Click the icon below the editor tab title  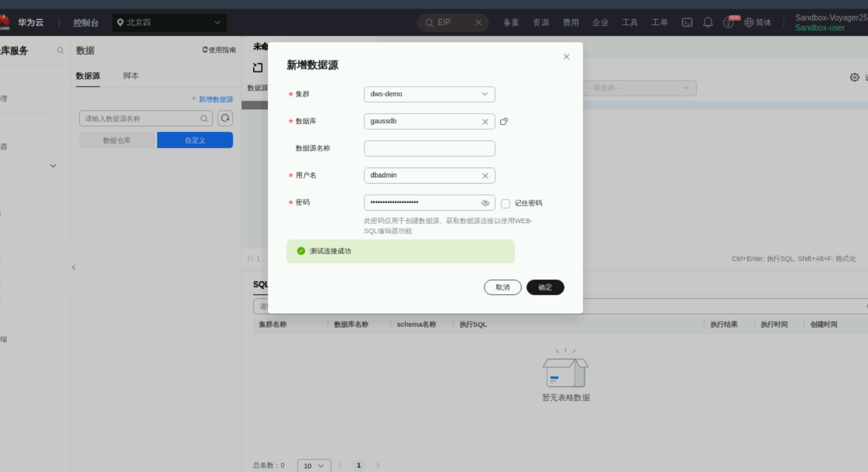click(257, 67)
